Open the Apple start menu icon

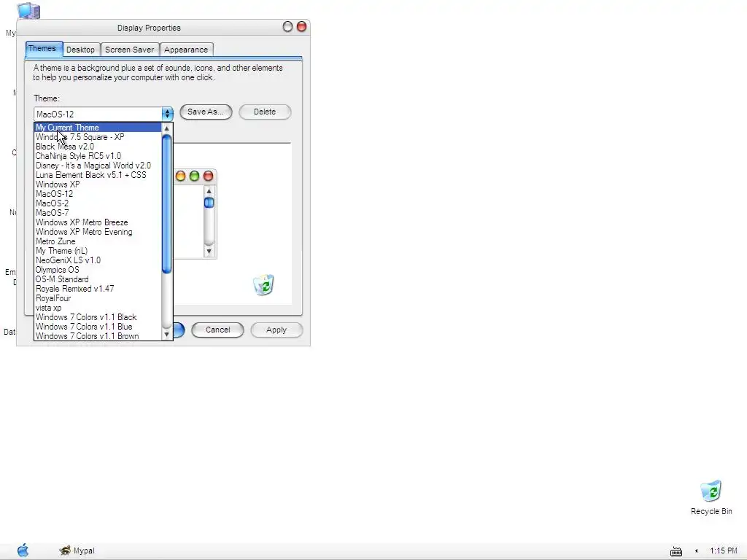coord(23,550)
